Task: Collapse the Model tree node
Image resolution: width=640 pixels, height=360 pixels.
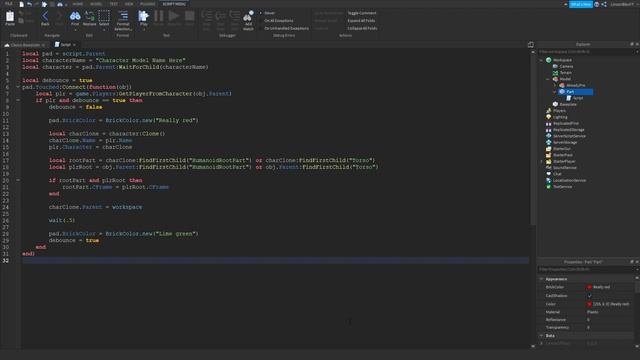Action: [548, 79]
